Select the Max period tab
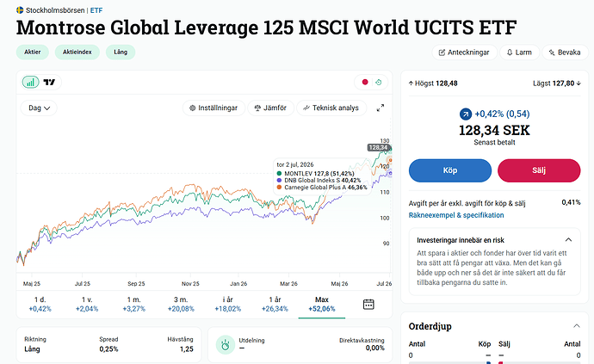This screenshot has height=364, width=594. coord(322,304)
